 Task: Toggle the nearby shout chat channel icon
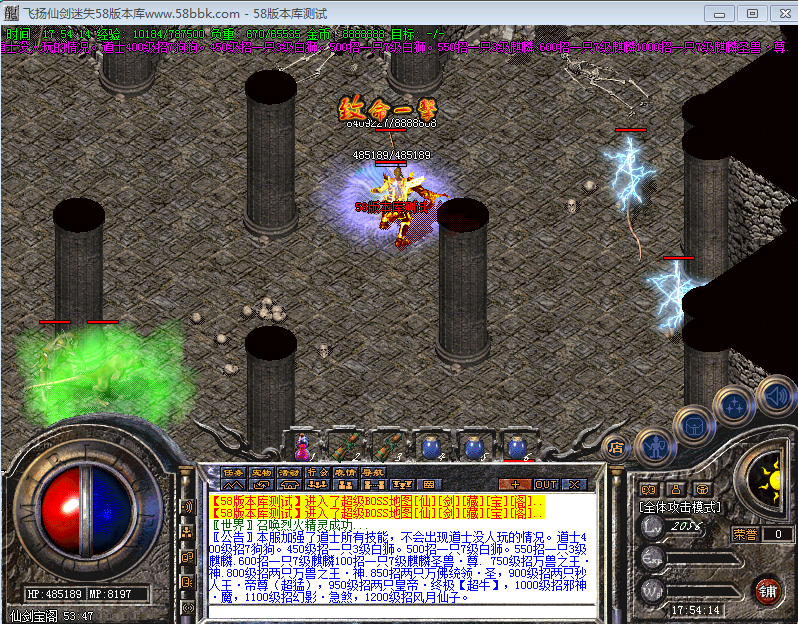pyautogui.click(x=188, y=507)
